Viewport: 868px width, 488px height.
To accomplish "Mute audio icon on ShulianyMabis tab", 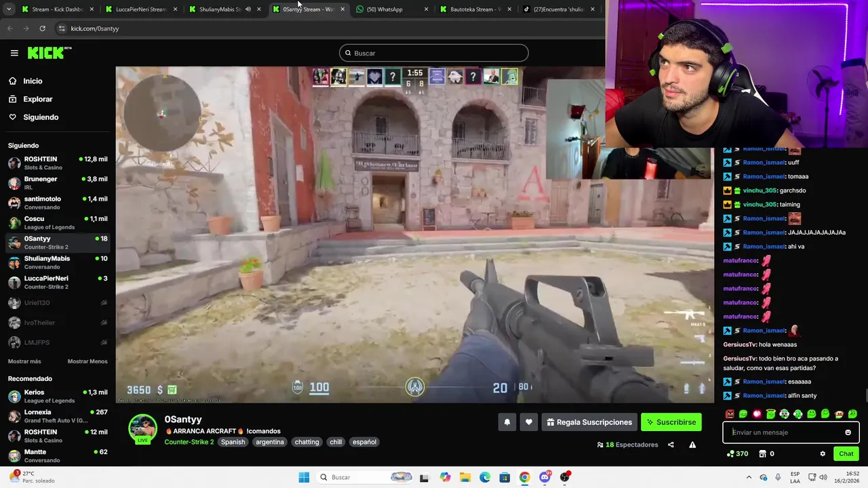I will (x=248, y=9).
